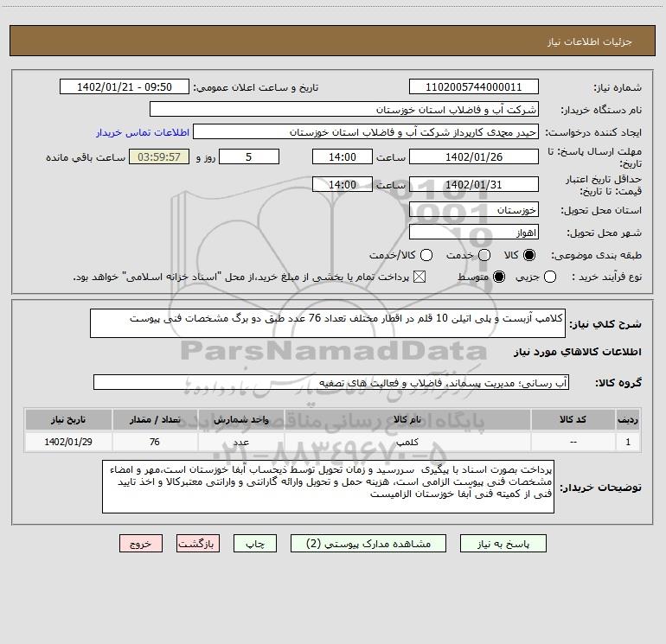Click the item code cell showing --
This screenshot has width=666, height=644.
pyautogui.click(x=573, y=442)
